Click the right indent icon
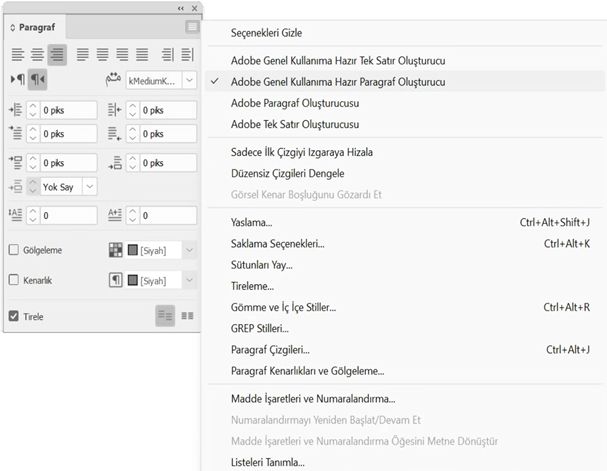Screen dimensions: 607x471 [x=115, y=110]
